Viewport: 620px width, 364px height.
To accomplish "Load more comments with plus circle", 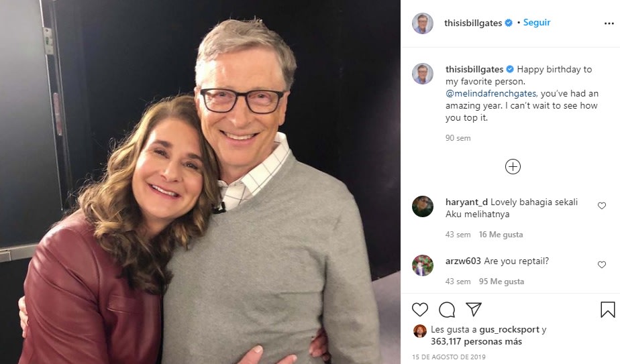I will (x=513, y=167).
